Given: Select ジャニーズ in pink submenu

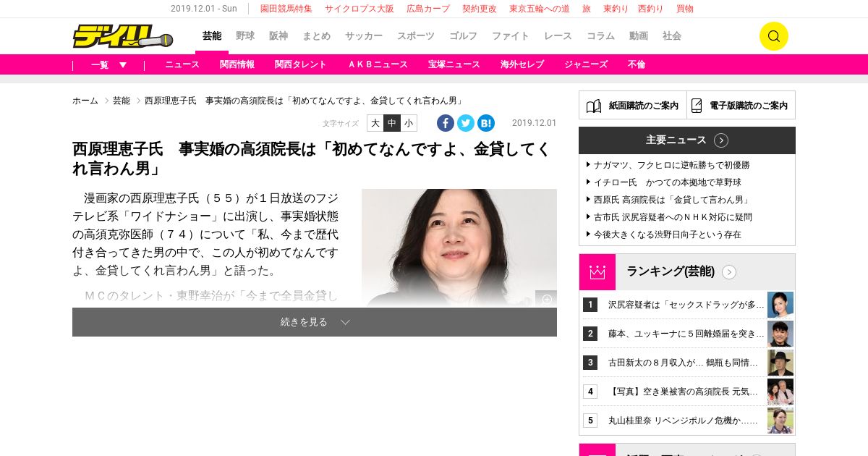Looking at the screenshot, I should pyautogui.click(x=586, y=64).
